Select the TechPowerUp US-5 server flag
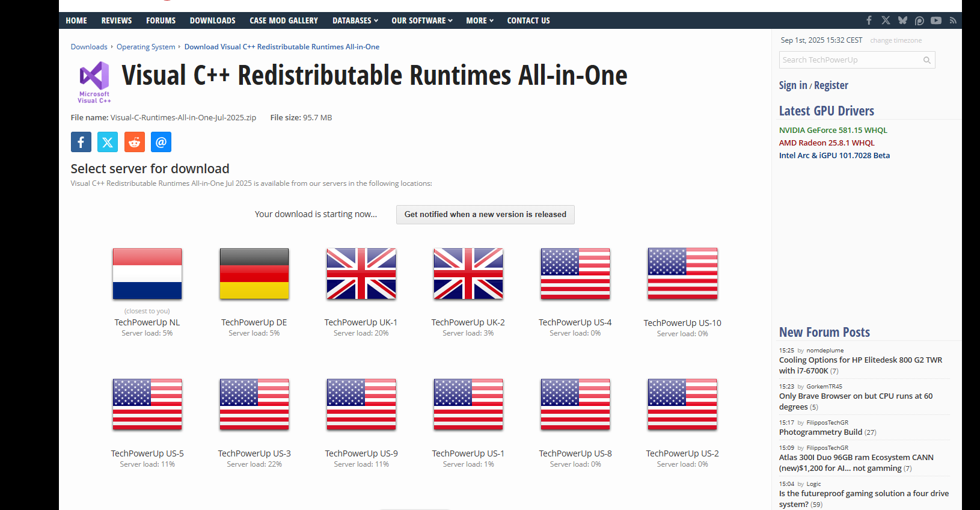980x510 pixels. click(x=147, y=404)
